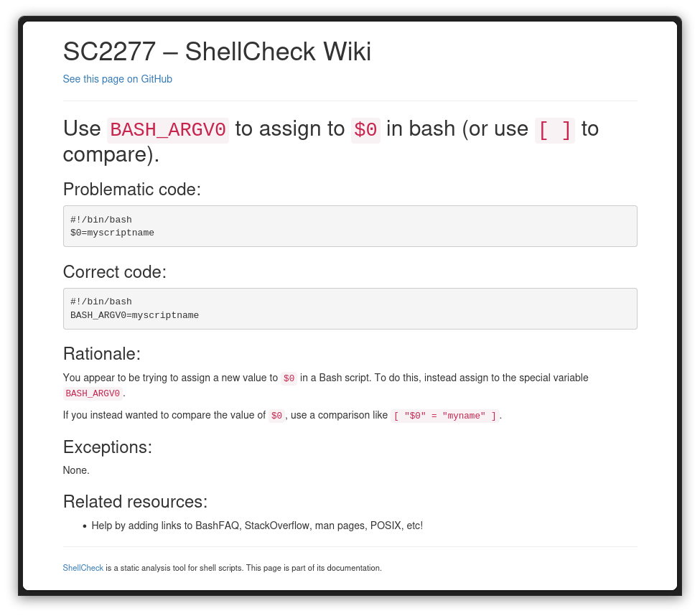Image resolution: width=700 pixels, height=616 pixels.
Task: Click the $0=myscriptname code line
Action: (112, 233)
